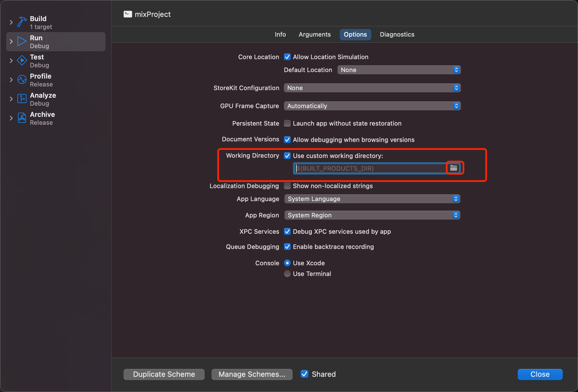This screenshot has height=392, width=578.
Task: Select the Profile waveform icon
Action: point(22,80)
